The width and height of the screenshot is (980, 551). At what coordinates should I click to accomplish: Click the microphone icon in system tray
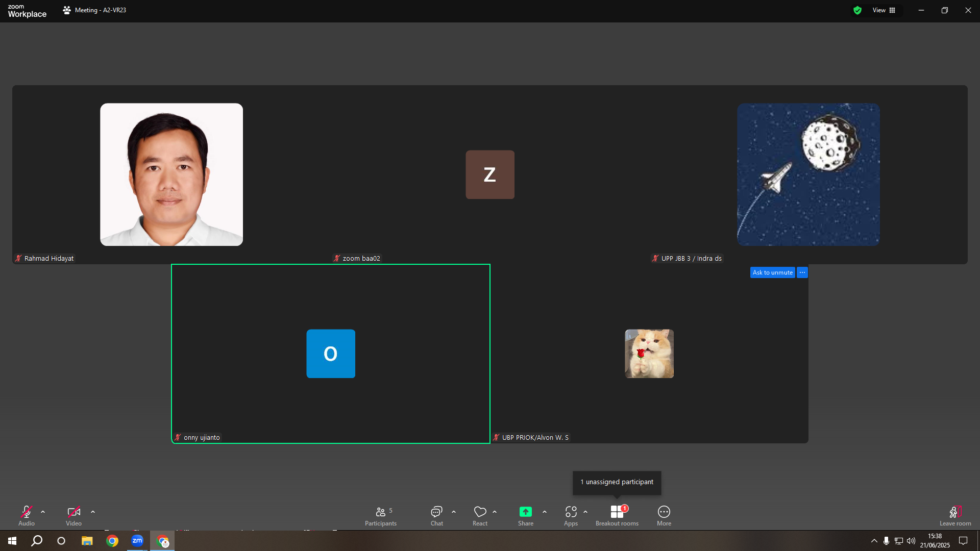pyautogui.click(x=887, y=541)
